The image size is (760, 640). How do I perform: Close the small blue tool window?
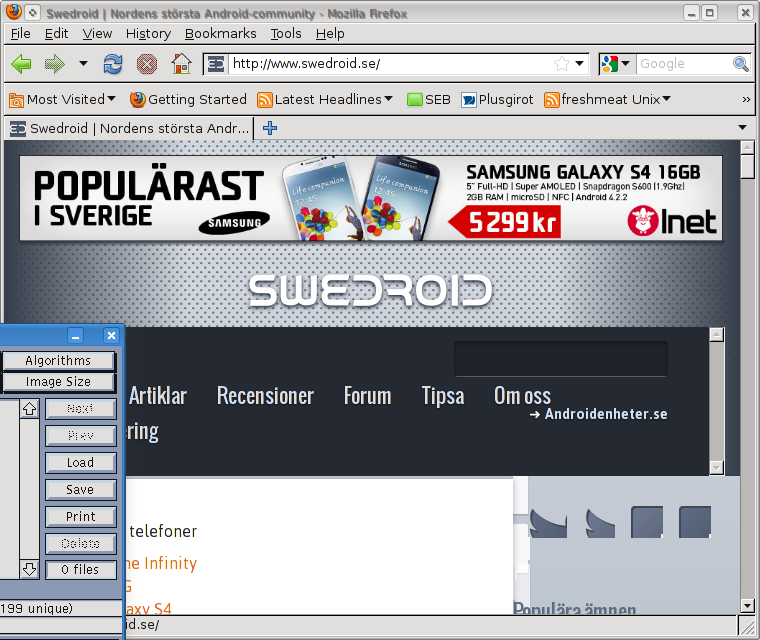111,336
